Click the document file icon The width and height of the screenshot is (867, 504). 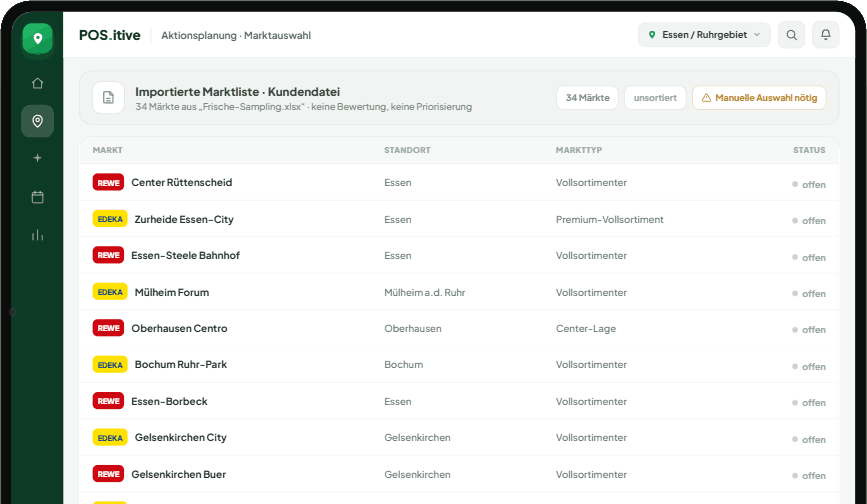pos(108,98)
